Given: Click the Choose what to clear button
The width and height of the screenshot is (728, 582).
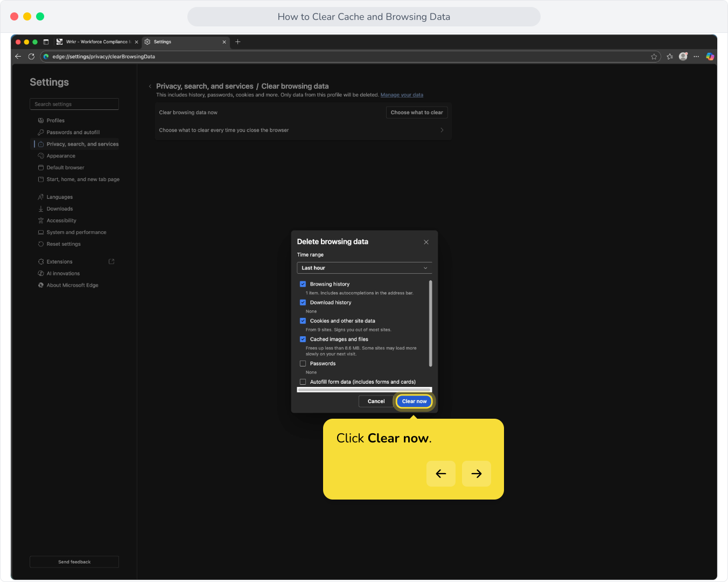Looking at the screenshot, I should point(417,113).
